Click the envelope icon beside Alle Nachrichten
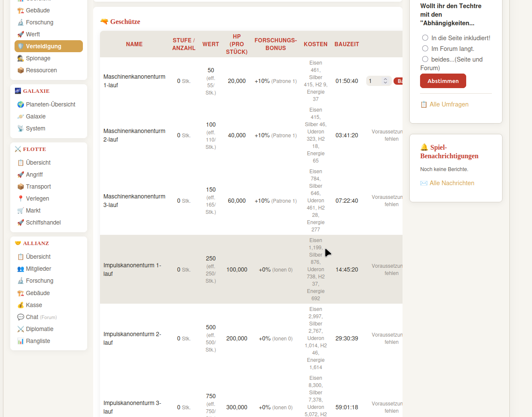The height and width of the screenshot is (417, 532). [424, 183]
